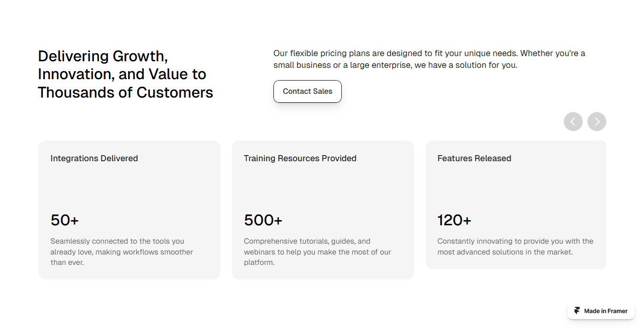Click the Framer logo icon
This screenshot has width=644, height=329.
tap(577, 311)
